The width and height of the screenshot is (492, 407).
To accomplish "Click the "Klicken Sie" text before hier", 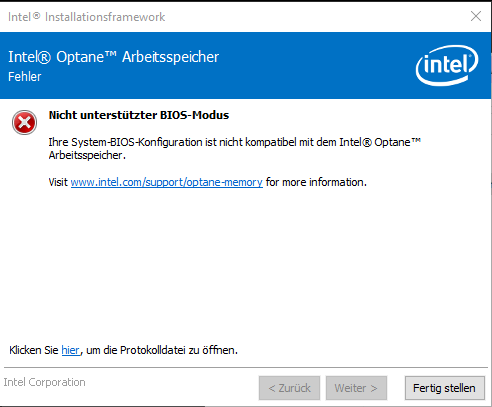I will tap(34, 350).
